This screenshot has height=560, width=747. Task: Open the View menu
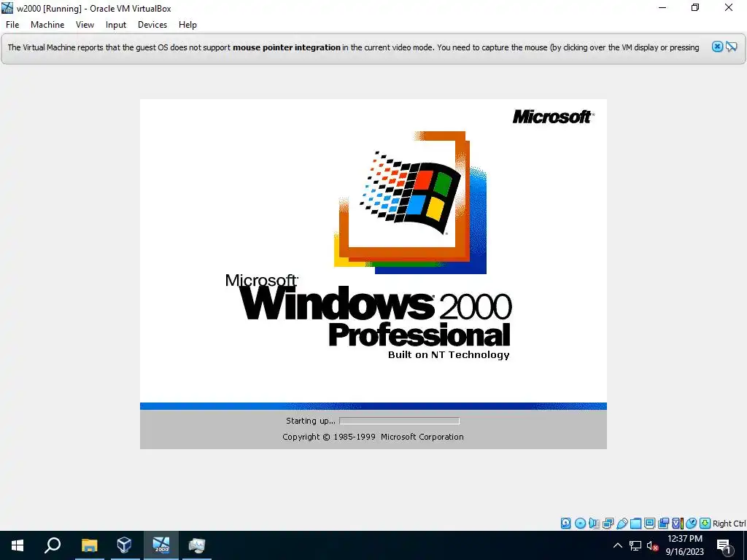pyautogui.click(x=85, y=25)
